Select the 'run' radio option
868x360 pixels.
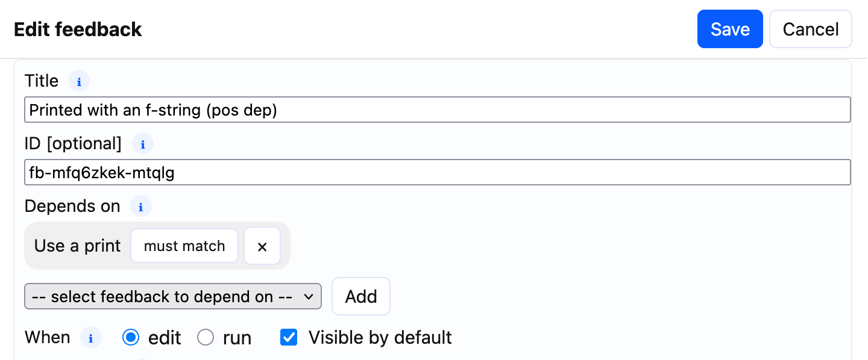pyautogui.click(x=206, y=338)
